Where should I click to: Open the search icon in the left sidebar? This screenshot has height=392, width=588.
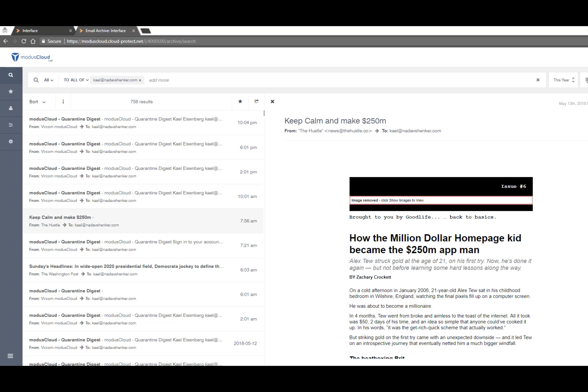pos(11,75)
